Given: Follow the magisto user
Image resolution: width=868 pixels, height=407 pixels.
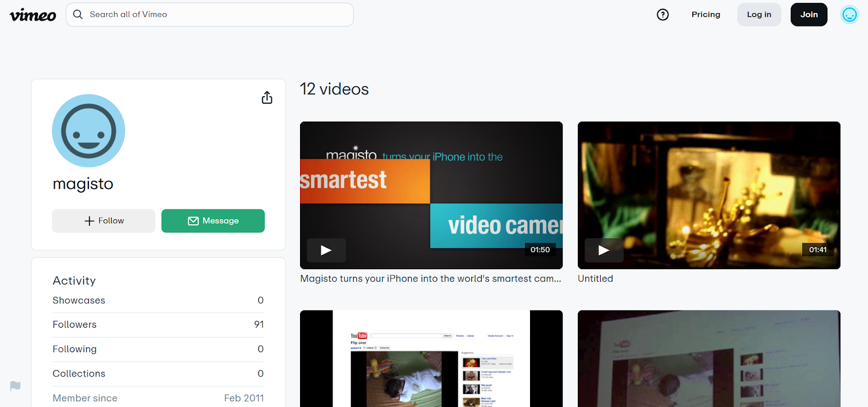Looking at the screenshot, I should click(x=104, y=221).
